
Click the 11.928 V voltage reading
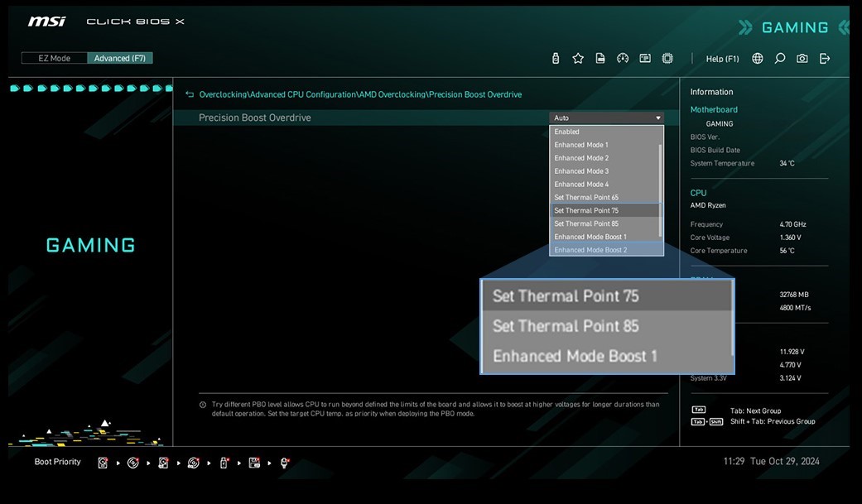coord(792,352)
